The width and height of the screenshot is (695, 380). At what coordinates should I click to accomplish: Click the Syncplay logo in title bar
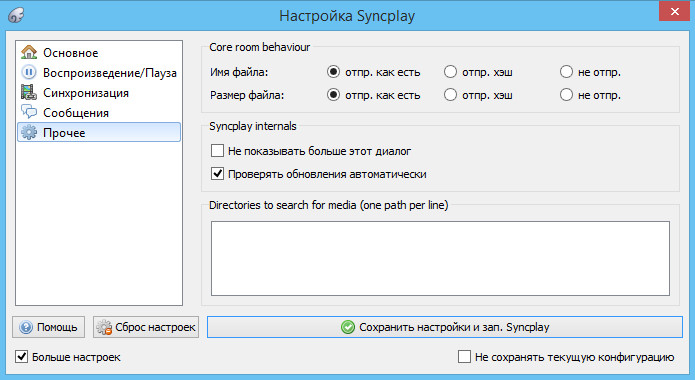16,16
